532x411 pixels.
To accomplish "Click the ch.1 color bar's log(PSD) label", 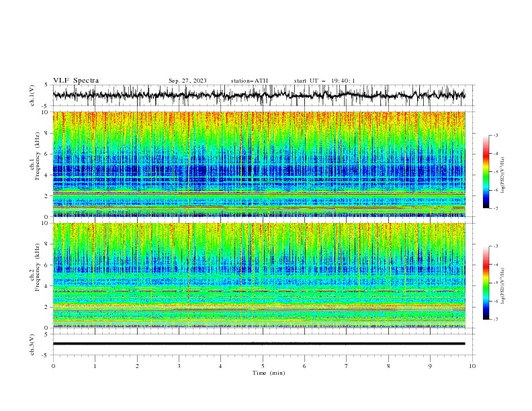I will (x=502, y=175).
